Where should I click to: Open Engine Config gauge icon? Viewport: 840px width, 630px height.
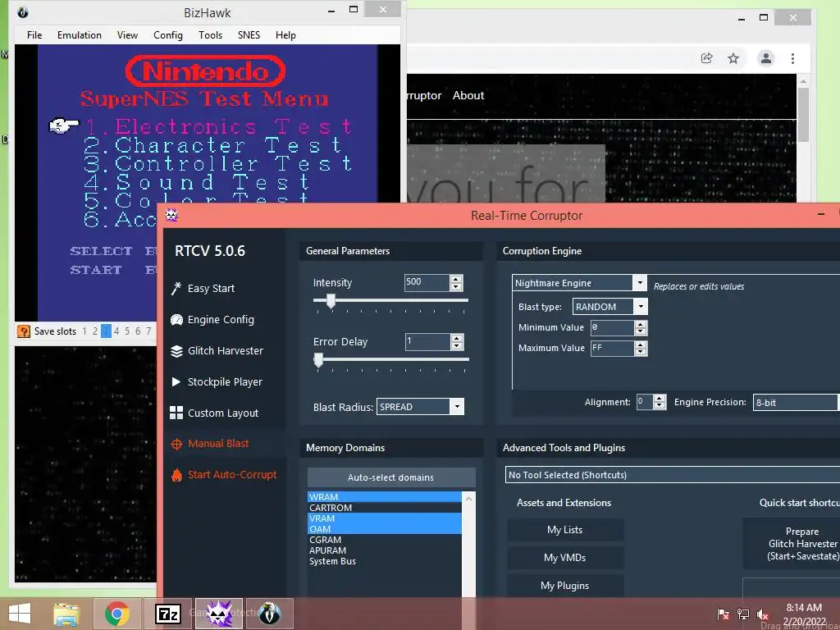click(176, 320)
